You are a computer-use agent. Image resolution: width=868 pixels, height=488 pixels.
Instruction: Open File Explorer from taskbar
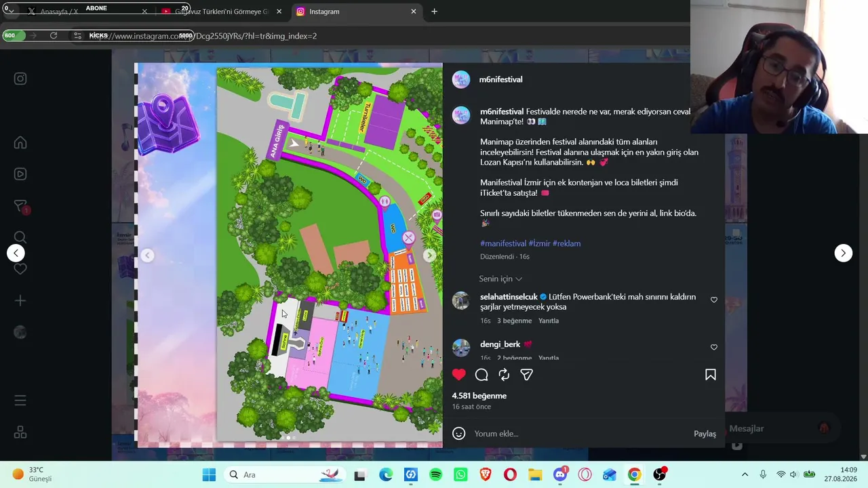pos(535,474)
